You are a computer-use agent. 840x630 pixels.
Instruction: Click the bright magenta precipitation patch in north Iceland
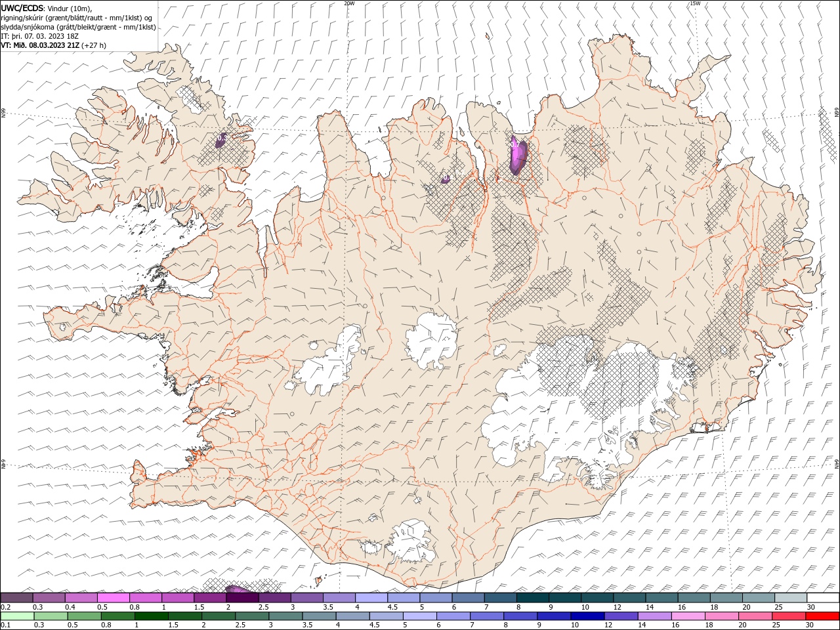[x=518, y=155]
